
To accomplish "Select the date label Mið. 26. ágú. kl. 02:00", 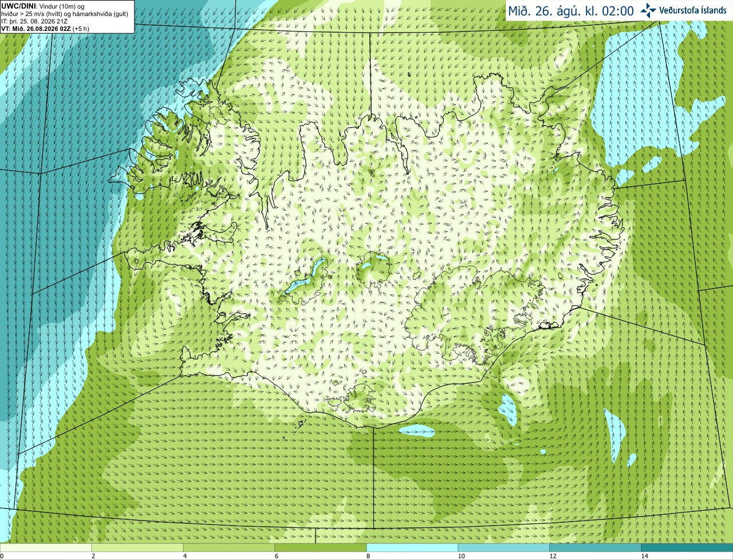I will [571, 11].
